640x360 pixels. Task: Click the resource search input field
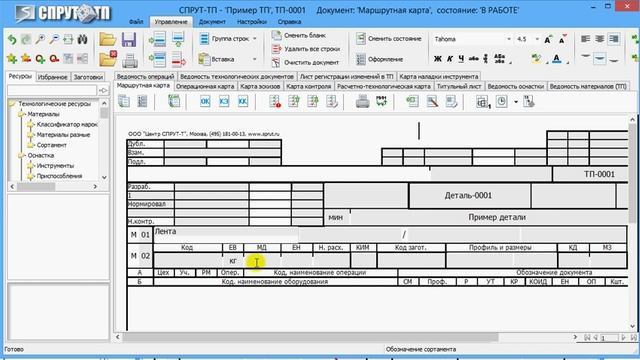(x=52, y=90)
